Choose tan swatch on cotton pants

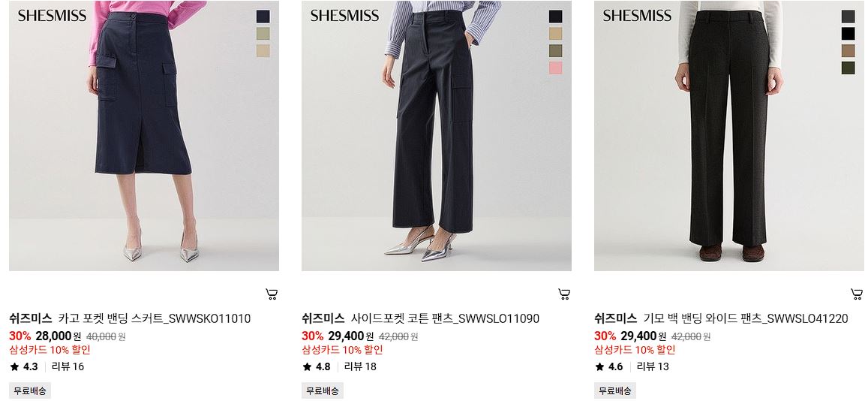point(555,34)
